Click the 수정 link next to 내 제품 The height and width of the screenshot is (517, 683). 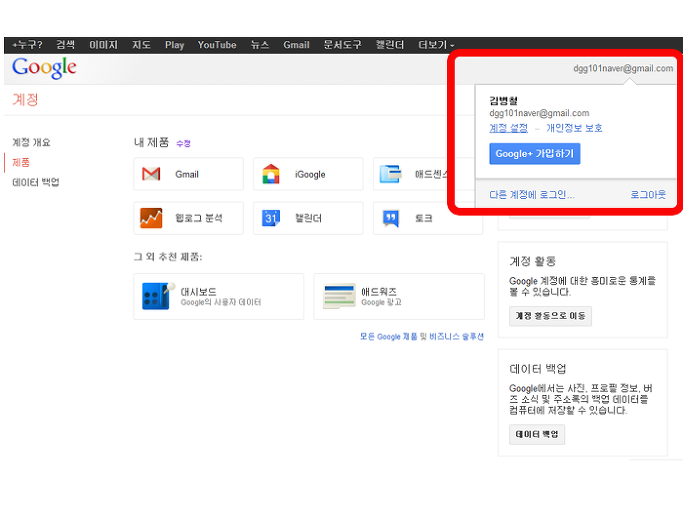click(183, 143)
